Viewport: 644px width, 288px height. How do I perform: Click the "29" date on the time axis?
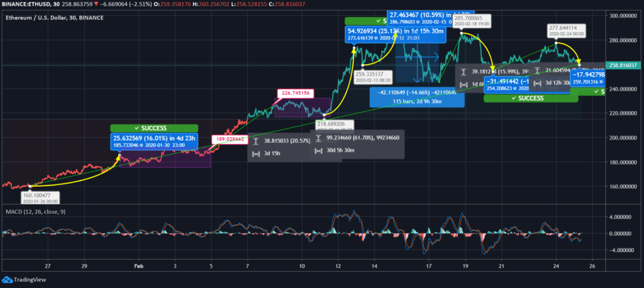pyautogui.click(x=84, y=266)
